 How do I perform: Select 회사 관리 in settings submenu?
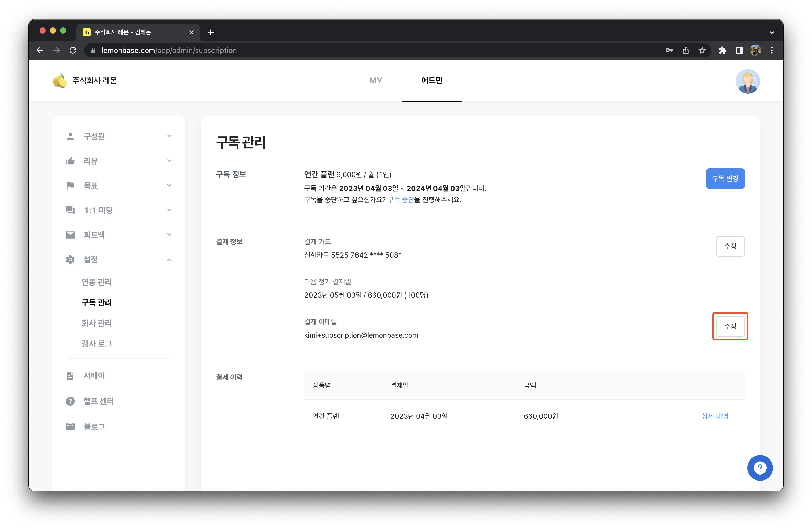[96, 323]
